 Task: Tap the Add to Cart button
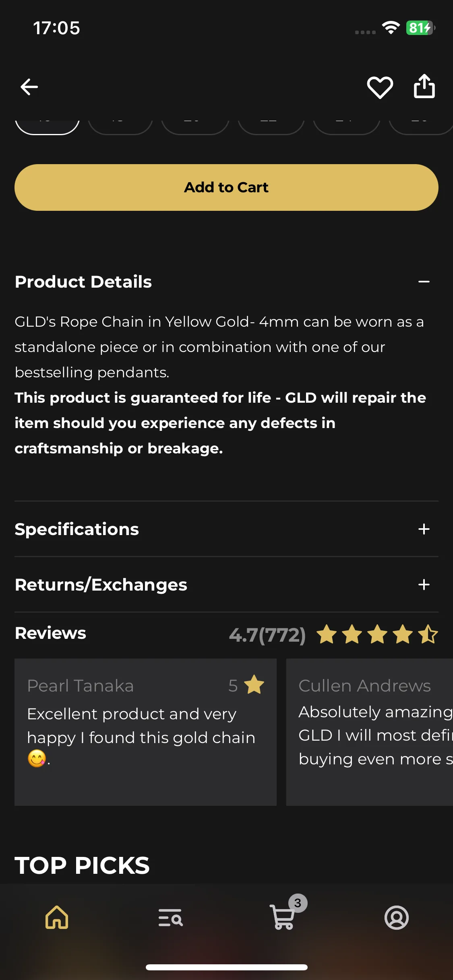click(226, 187)
